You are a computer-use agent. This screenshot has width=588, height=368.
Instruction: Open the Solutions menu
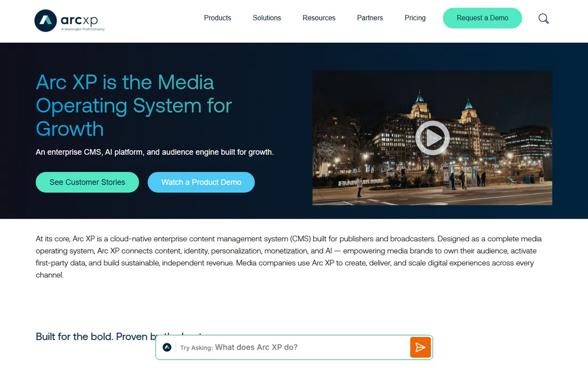(x=267, y=18)
